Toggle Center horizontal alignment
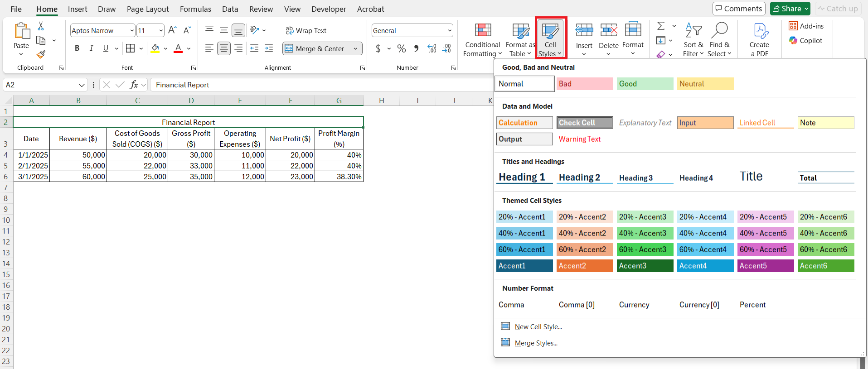868x369 pixels. click(x=224, y=48)
